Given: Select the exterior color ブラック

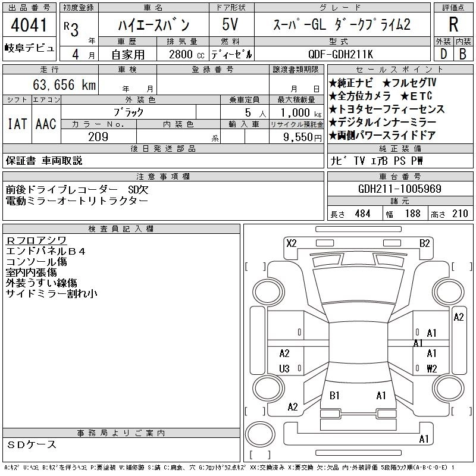Looking at the screenshot, I should coord(129,112).
